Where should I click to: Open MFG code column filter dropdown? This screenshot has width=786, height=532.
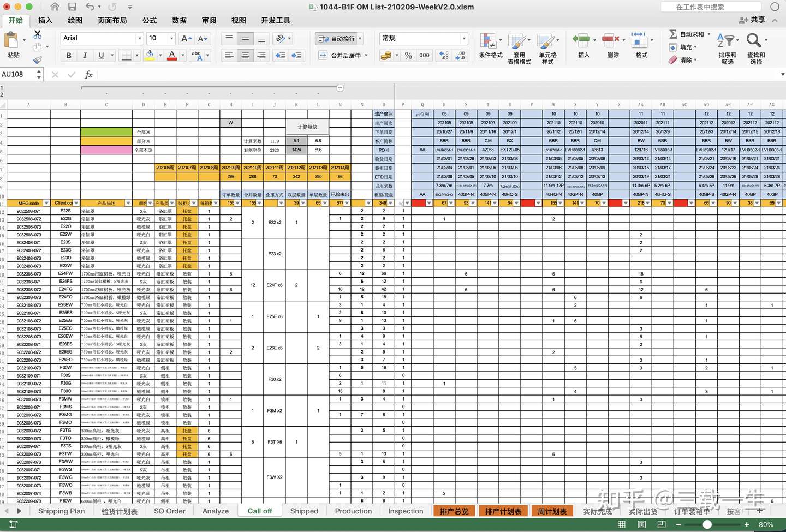(46, 203)
